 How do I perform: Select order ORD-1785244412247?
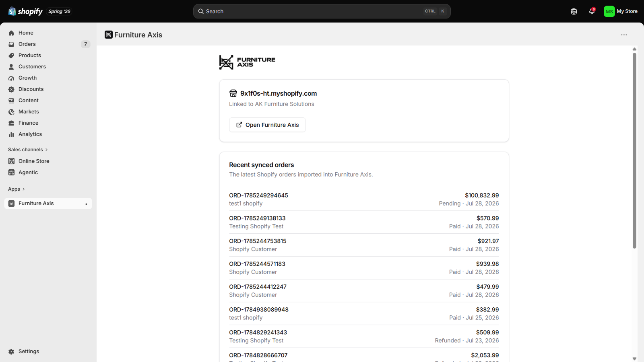coord(364,291)
